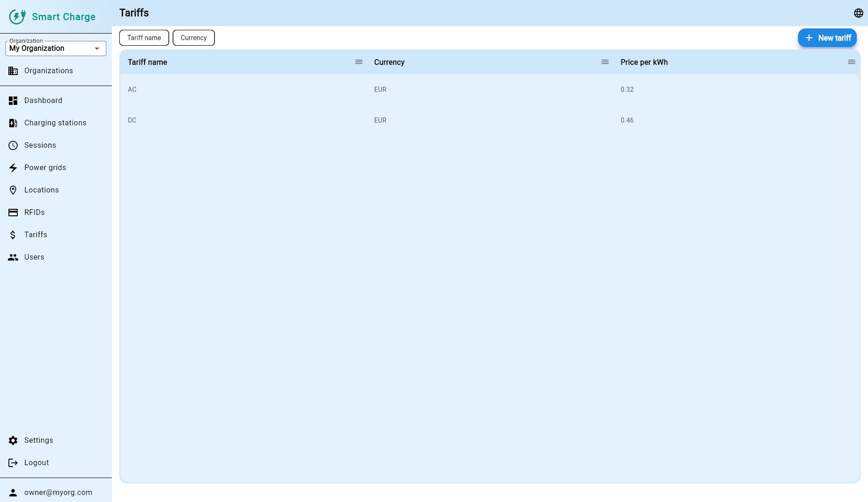Click the globe language icon
868x502 pixels.
tap(858, 13)
